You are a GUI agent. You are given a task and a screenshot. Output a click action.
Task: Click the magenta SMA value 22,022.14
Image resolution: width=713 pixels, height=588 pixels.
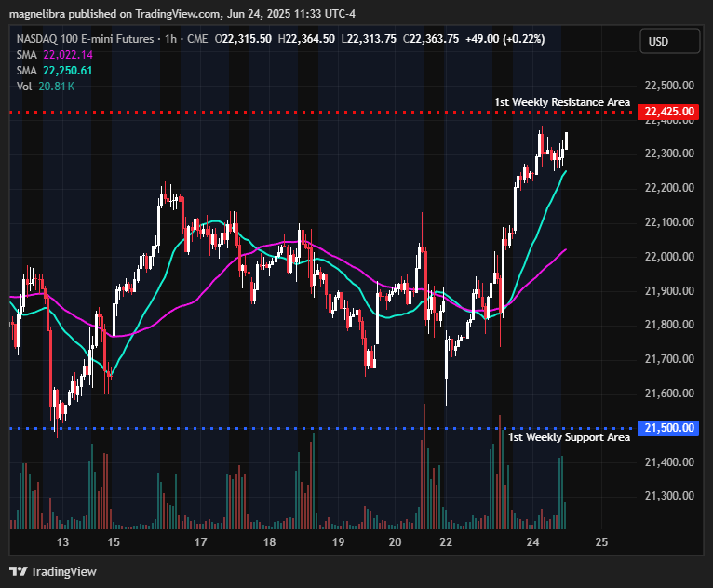68,55
